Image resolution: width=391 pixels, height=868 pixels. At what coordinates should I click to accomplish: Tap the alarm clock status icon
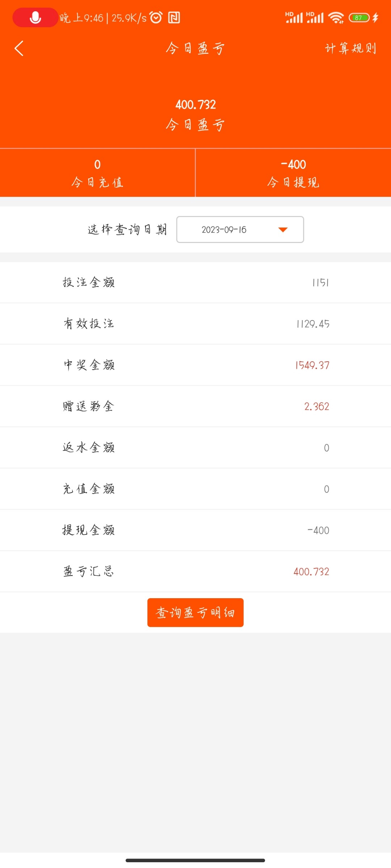click(x=156, y=17)
